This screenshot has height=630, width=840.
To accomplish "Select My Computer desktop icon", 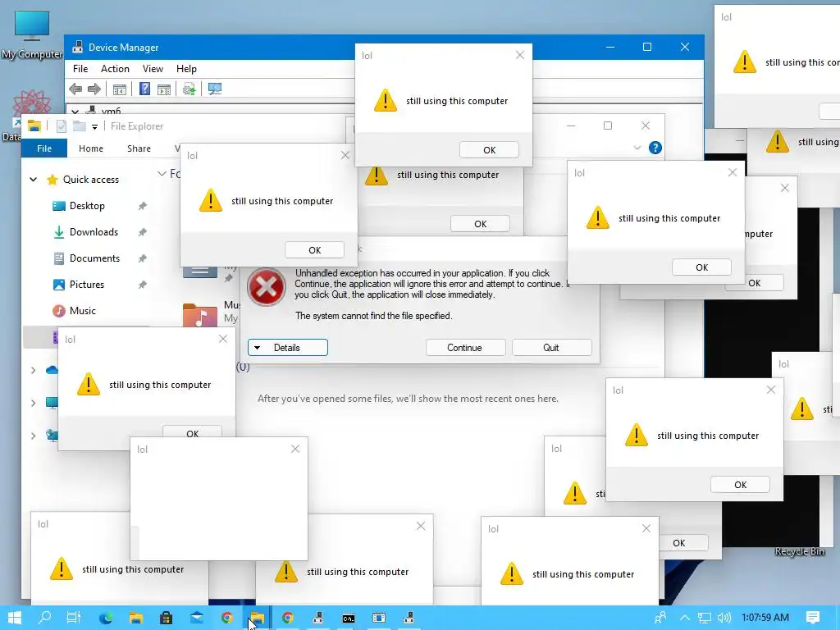I will click(32, 34).
